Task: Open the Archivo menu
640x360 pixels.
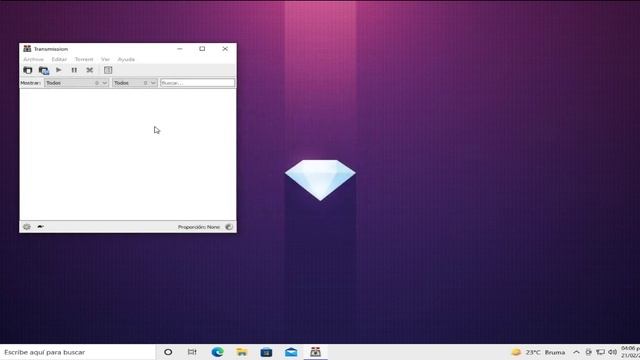Action: [x=33, y=60]
